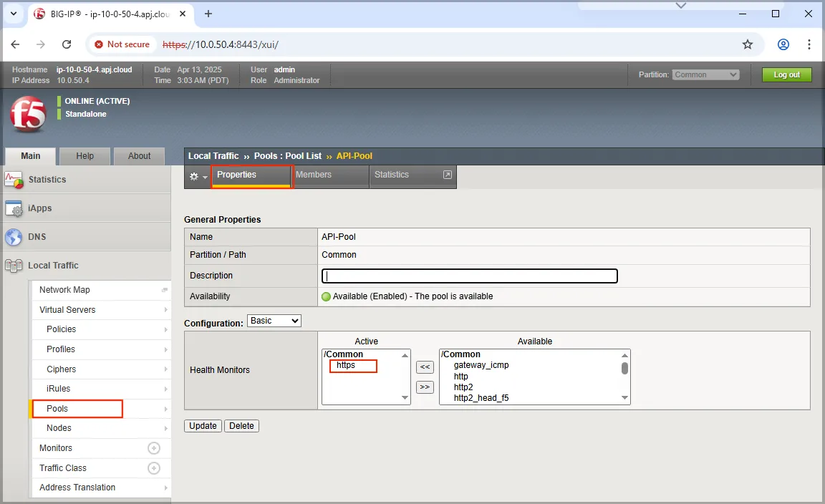Screen dimensions: 825x504
Task: Click the Description text field
Action: tap(470, 276)
